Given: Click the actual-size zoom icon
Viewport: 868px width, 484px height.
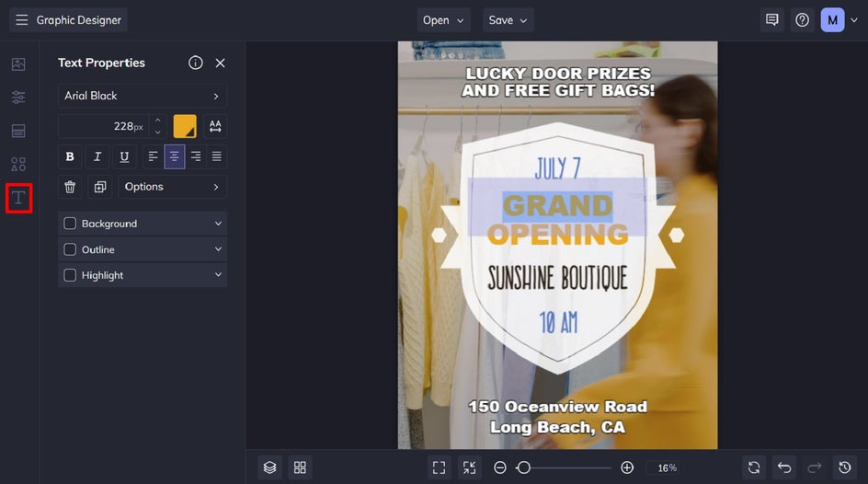Looking at the screenshot, I should (470, 468).
